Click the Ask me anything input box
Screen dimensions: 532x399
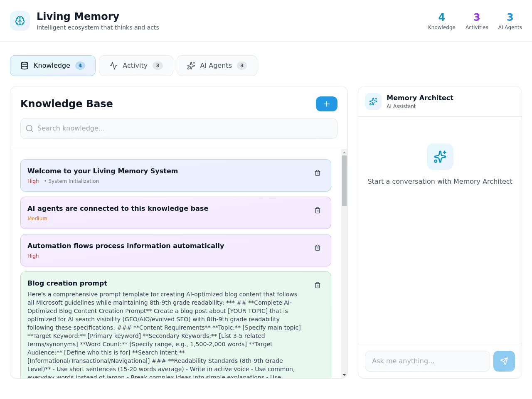(427, 361)
